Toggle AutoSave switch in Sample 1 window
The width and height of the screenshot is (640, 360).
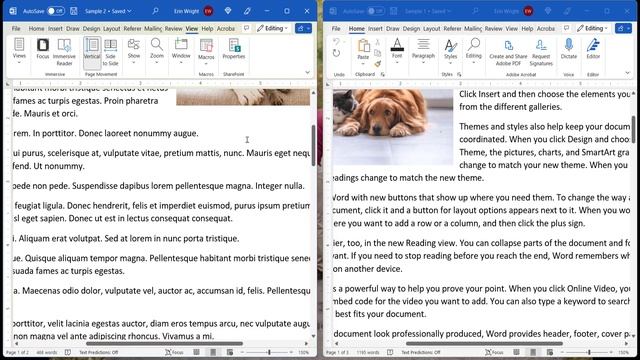click(376, 11)
